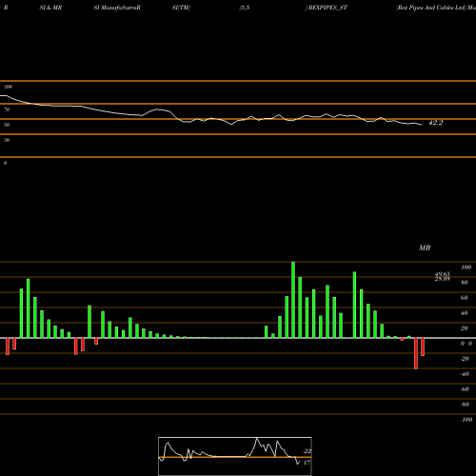
Task: Click the MR axis label -80
Action: pos(465,405)
